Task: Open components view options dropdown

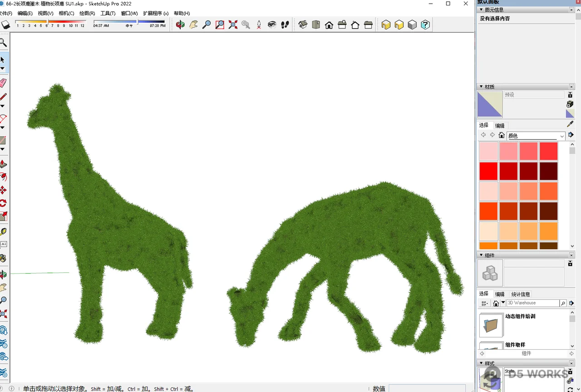Action: tap(485, 303)
